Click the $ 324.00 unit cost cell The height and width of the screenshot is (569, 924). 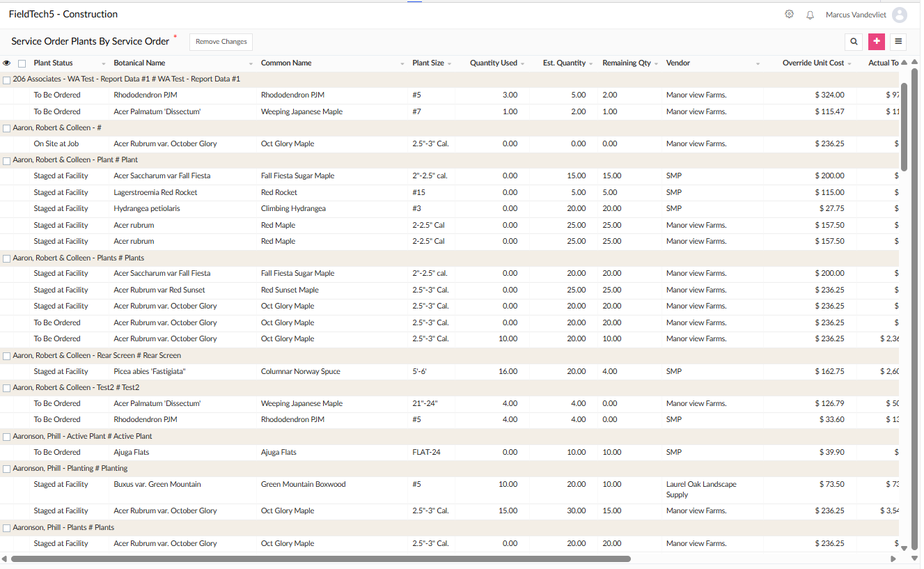point(829,95)
